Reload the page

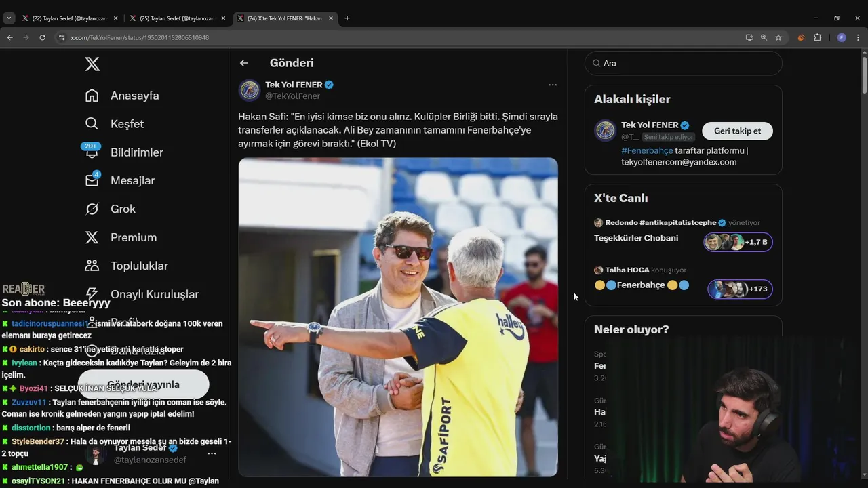click(x=42, y=37)
